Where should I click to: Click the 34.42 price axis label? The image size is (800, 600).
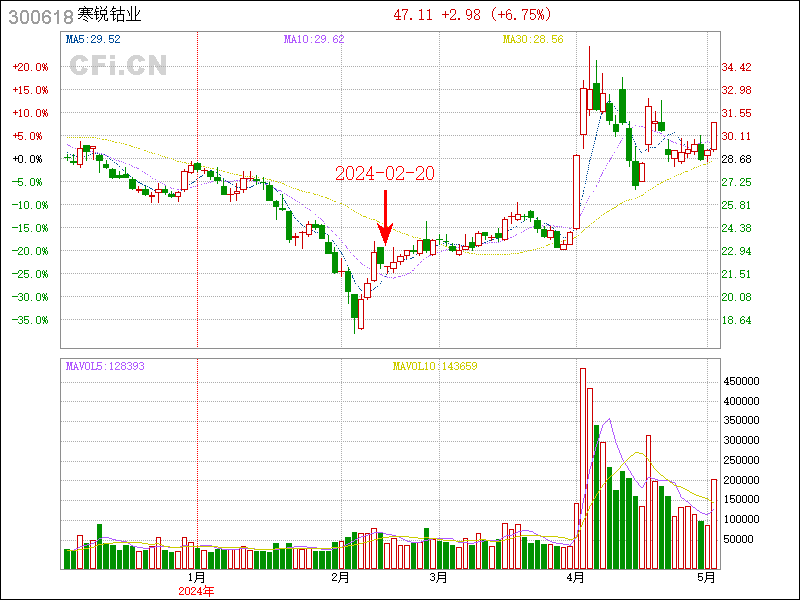[x=736, y=67]
